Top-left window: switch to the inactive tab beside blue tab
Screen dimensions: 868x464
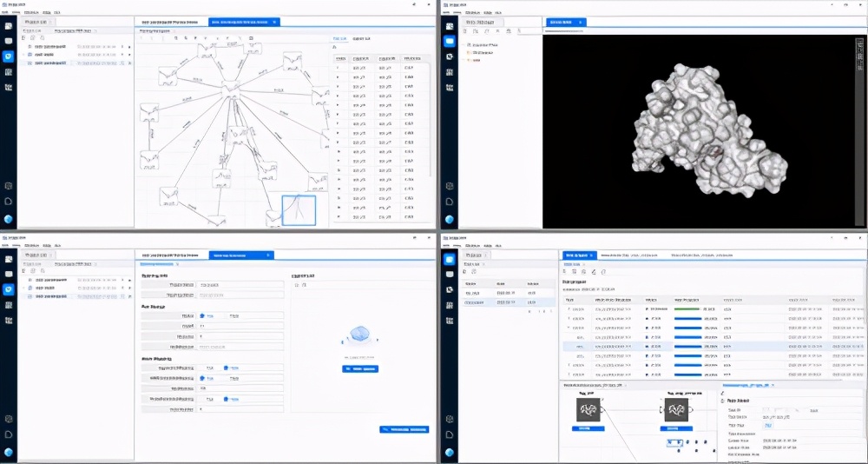pos(171,23)
